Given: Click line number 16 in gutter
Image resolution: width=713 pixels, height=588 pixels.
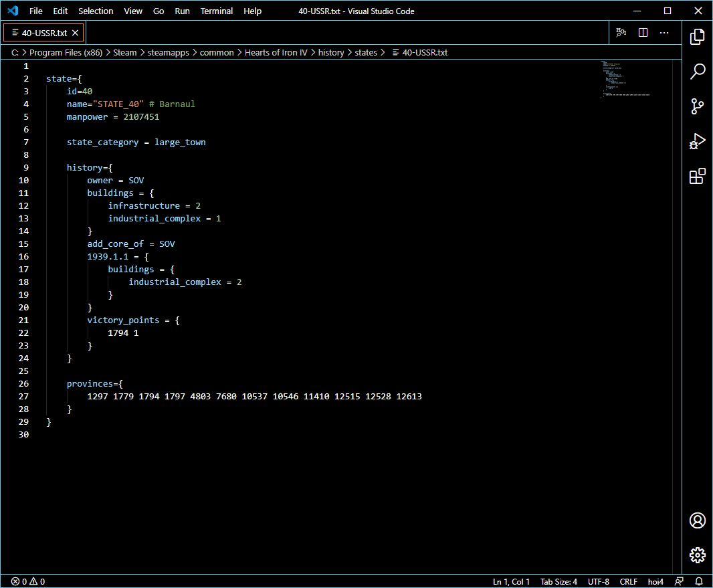Looking at the screenshot, I should point(23,256).
